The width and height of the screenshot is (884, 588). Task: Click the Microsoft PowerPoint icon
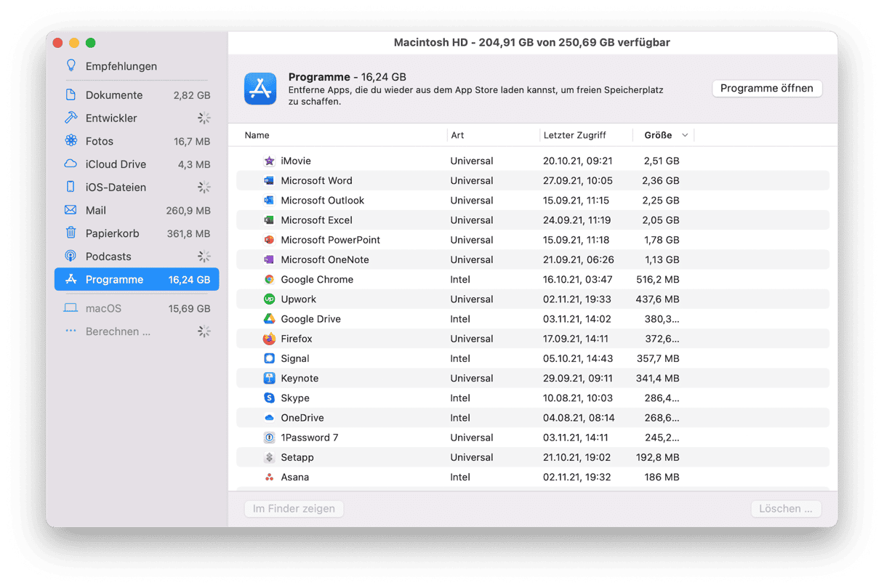269,240
